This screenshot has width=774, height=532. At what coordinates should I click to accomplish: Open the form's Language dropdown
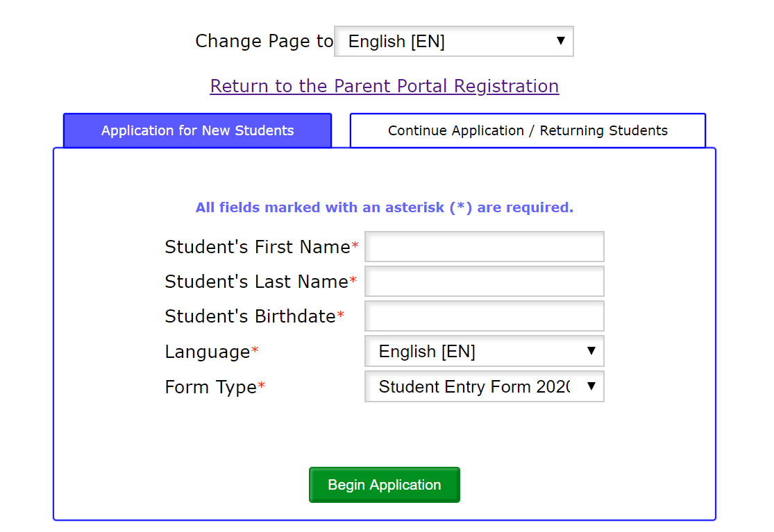point(484,352)
